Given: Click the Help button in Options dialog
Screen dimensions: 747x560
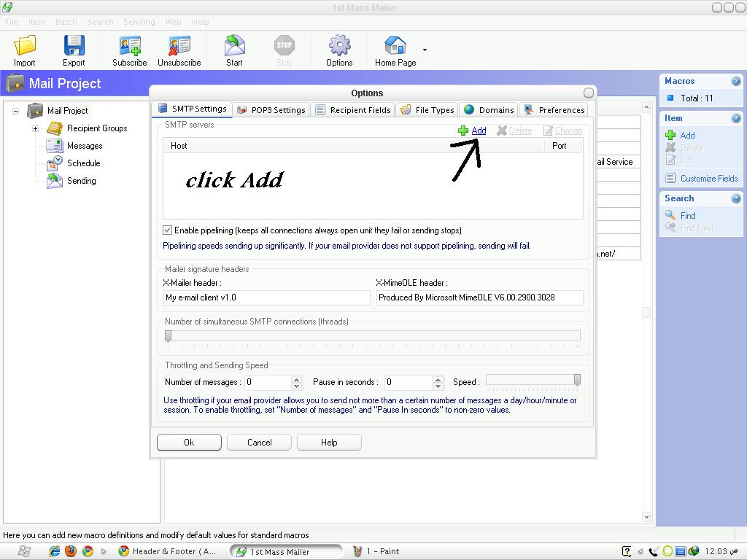Looking at the screenshot, I should point(329,443).
